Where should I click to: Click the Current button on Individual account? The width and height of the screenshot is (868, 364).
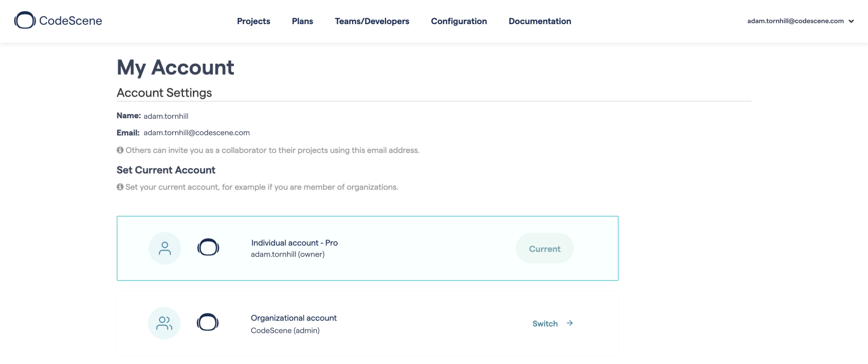[x=544, y=249]
